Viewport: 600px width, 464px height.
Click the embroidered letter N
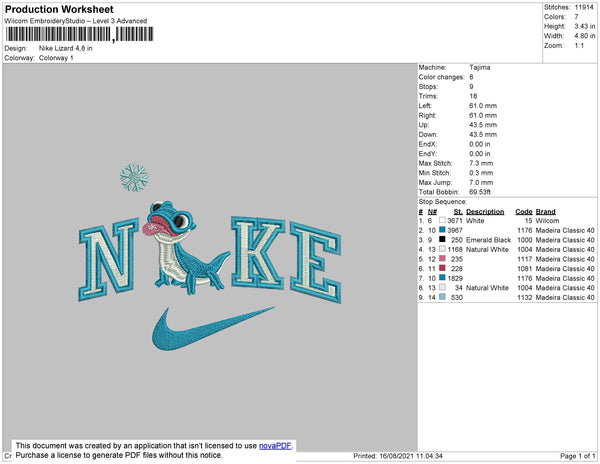point(108,259)
